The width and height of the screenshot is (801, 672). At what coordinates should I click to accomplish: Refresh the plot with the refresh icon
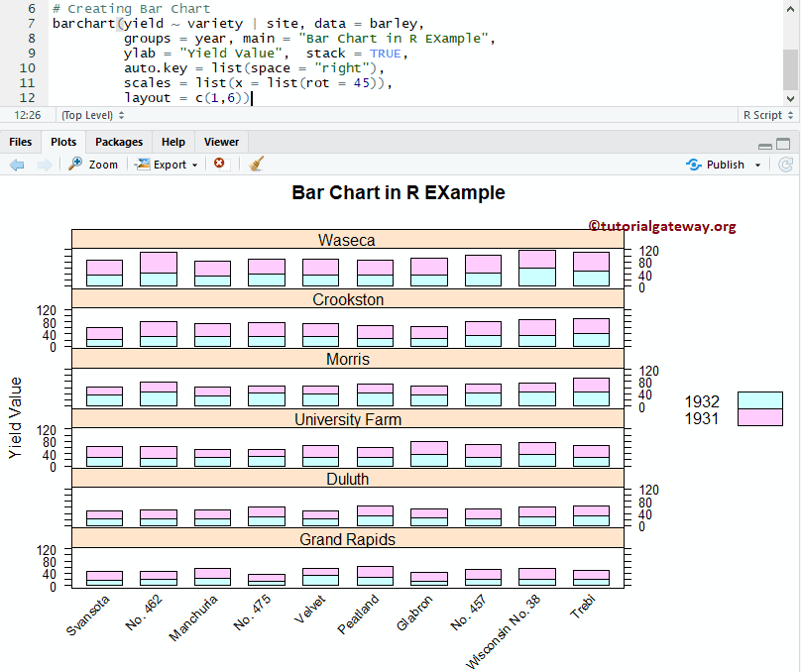pyautogui.click(x=786, y=165)
